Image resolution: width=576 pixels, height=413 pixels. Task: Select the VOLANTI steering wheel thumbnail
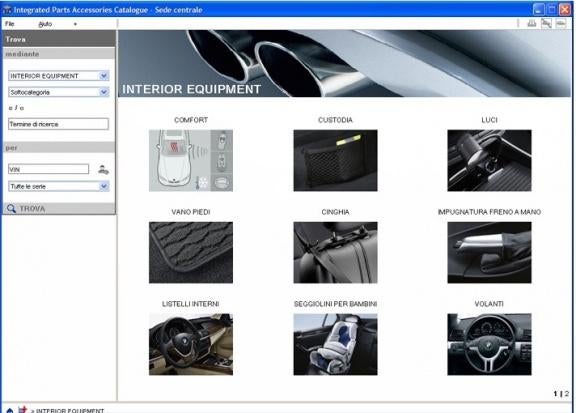coord(489,344)
